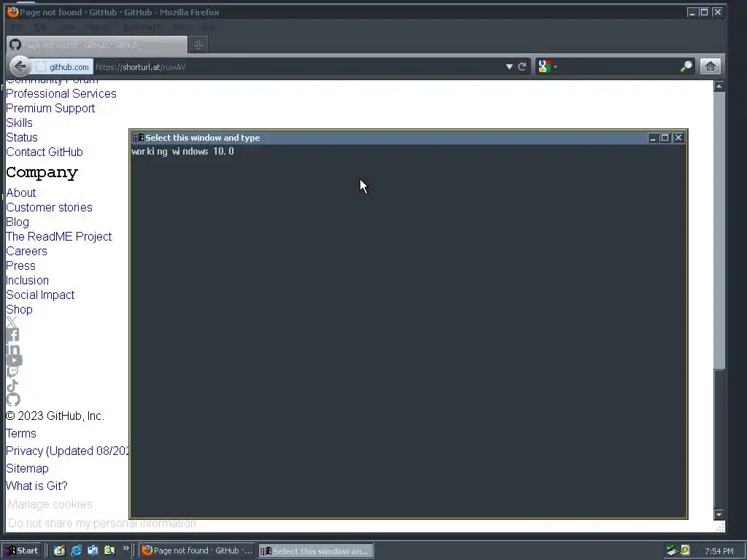The width and height of the screenshot is (747, 560).
Task: Follow the Status link
Action: pyautogui.click(x=21, y=138)
